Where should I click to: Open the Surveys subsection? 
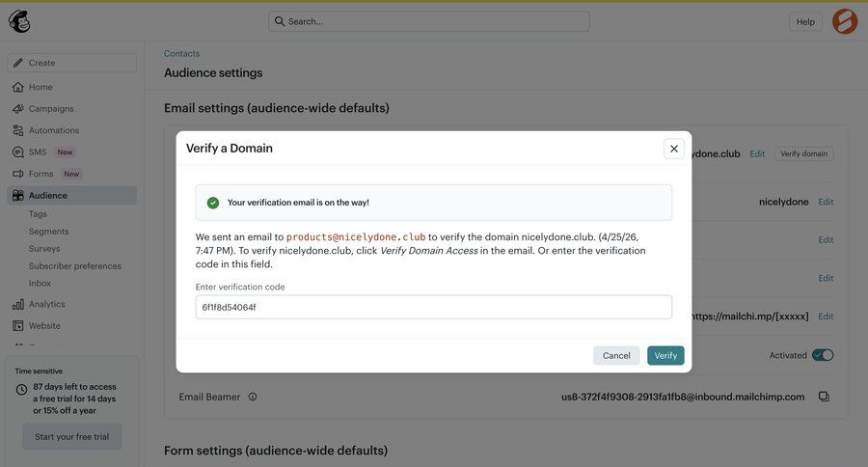[x=44, y=249]
